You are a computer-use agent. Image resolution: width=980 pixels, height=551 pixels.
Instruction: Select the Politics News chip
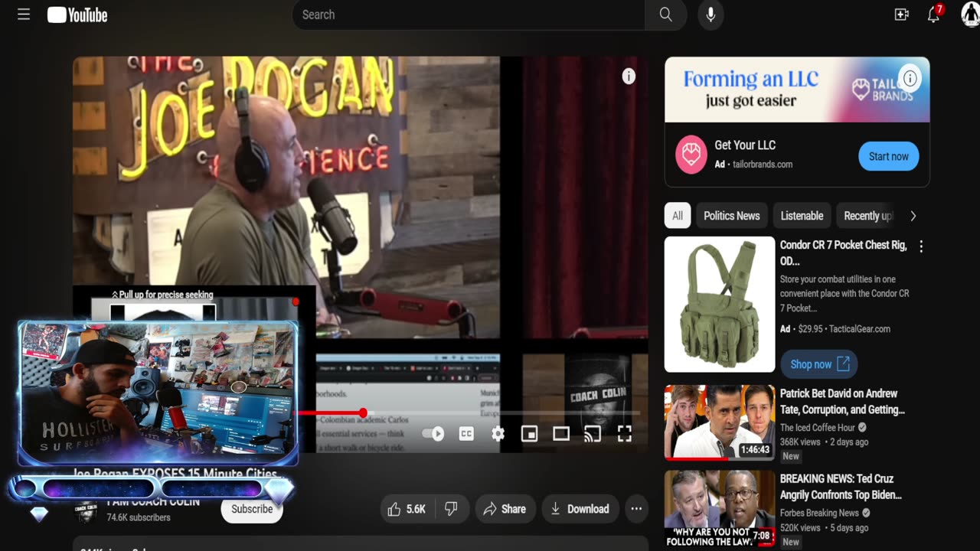click(x=732, y=216)
